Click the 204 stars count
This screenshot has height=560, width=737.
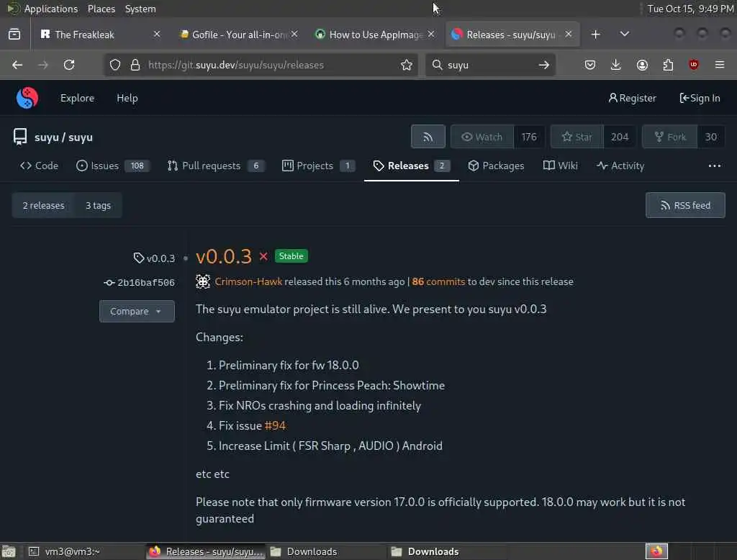click(620, 137)
